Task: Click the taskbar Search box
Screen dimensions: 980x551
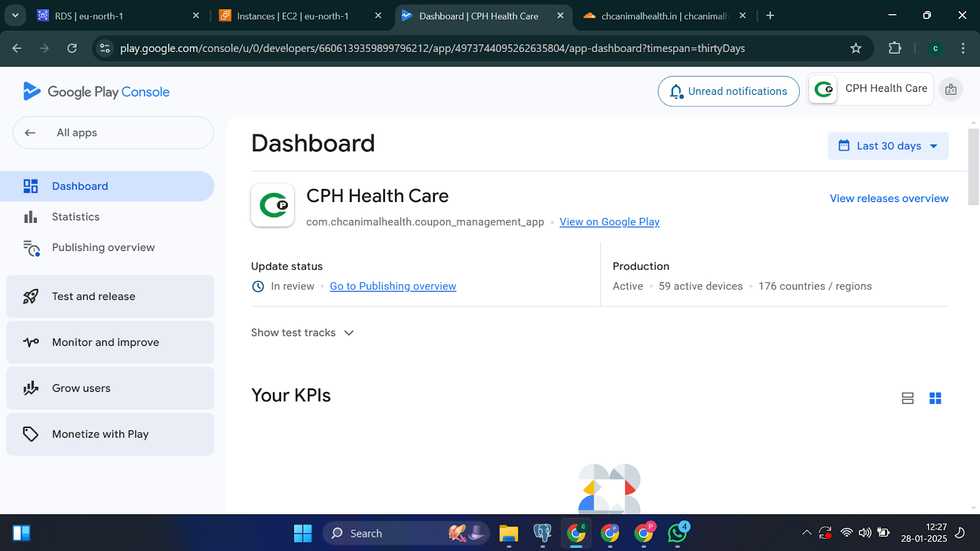Action: (x=406, y=533)
